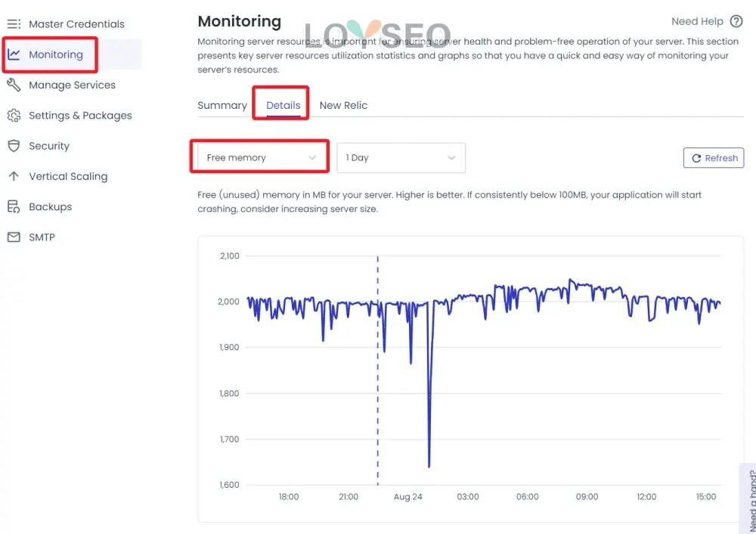Click the 06:00 x-axis label

point(528,496)
